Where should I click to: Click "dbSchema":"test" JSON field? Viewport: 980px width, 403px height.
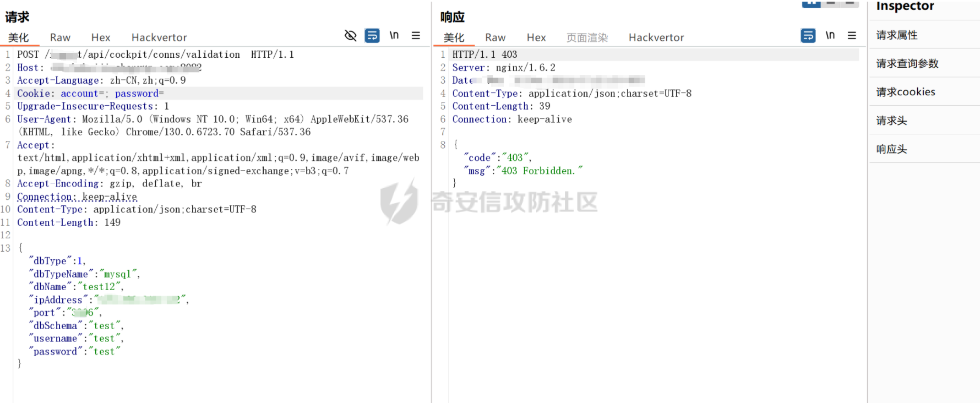click(x=76, y=326)
